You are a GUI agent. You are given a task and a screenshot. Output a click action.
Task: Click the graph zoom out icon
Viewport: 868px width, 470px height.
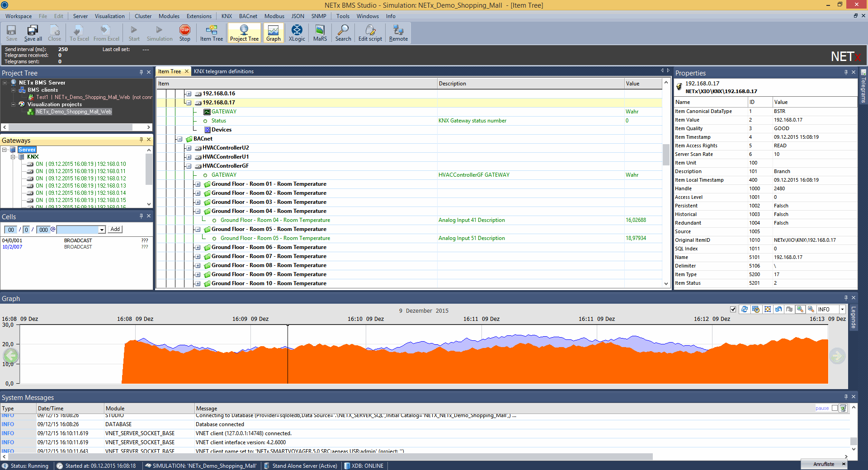[811, 310]
